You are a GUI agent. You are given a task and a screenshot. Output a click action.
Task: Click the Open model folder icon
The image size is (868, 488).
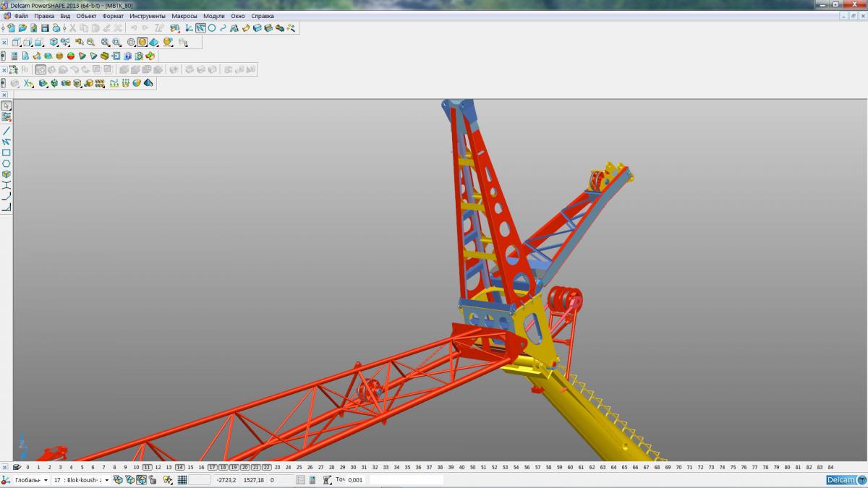22,28
